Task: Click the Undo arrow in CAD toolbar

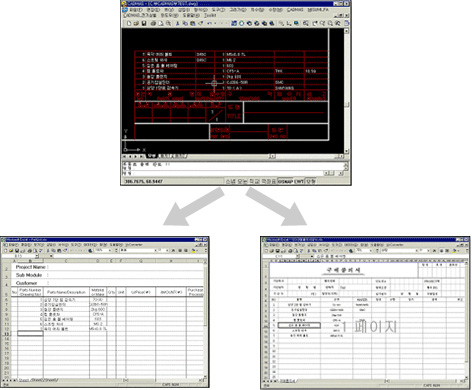Action: (209, 23)
